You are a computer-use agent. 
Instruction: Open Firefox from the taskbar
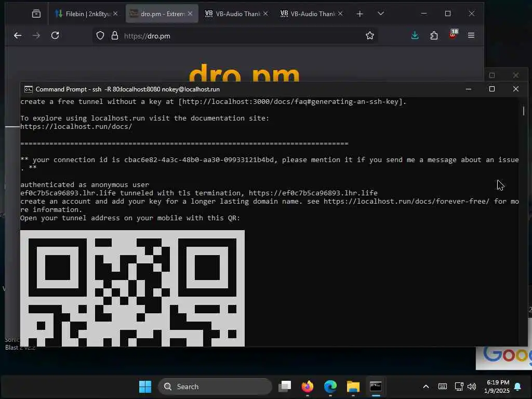tap(308, 387)
